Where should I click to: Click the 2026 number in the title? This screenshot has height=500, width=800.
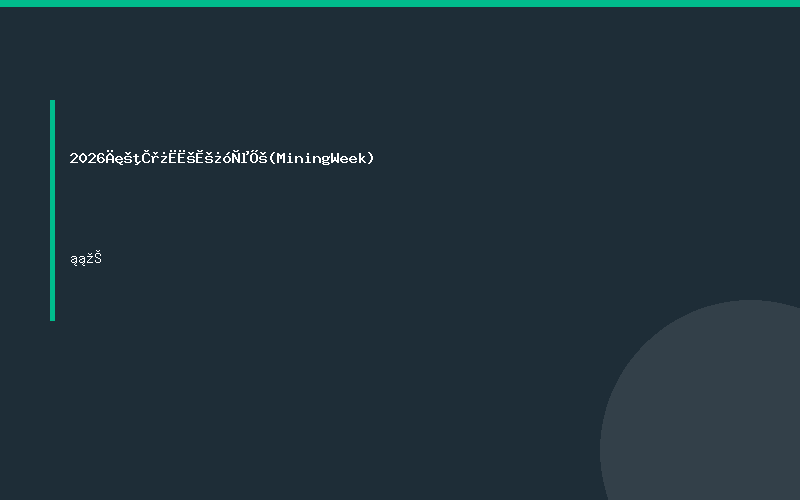pyautogui.click(x=87, y=158)
